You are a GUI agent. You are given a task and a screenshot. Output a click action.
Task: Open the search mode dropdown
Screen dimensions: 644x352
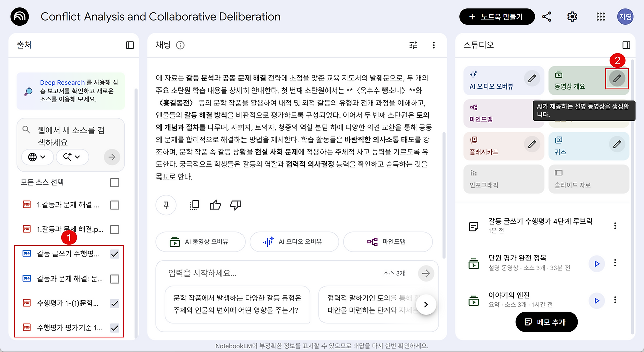pos(72,157)
